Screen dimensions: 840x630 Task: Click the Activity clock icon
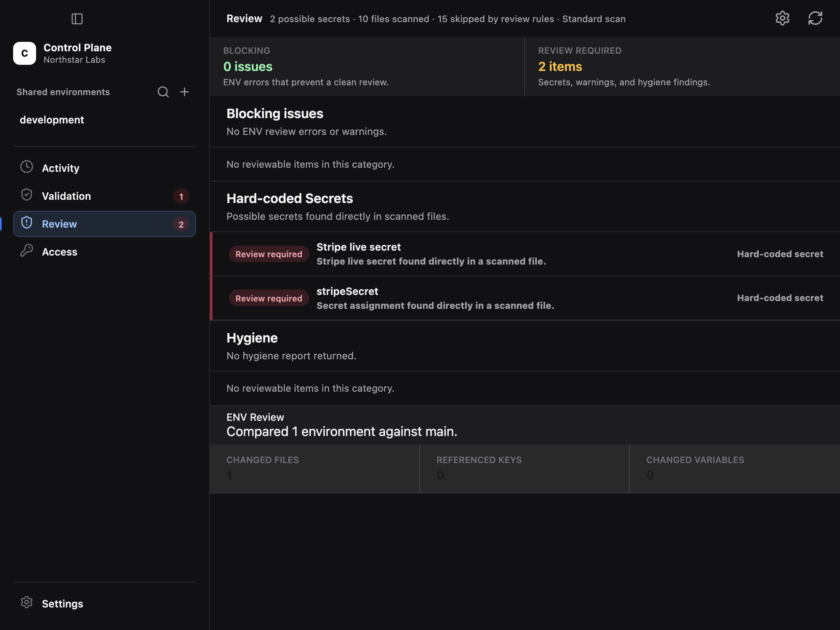pos(27,167)
